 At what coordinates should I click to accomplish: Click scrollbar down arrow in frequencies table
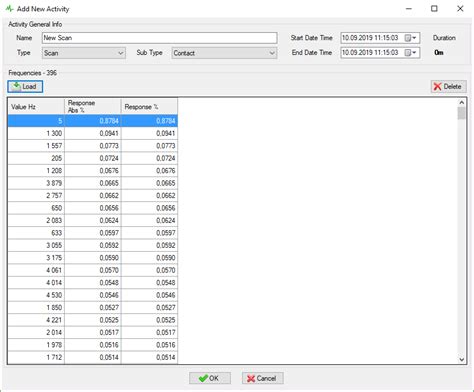tap(462, 359)
